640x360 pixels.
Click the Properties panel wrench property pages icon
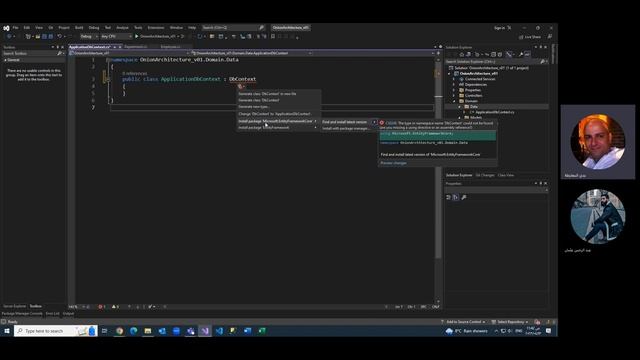click(x=464, y=197)
